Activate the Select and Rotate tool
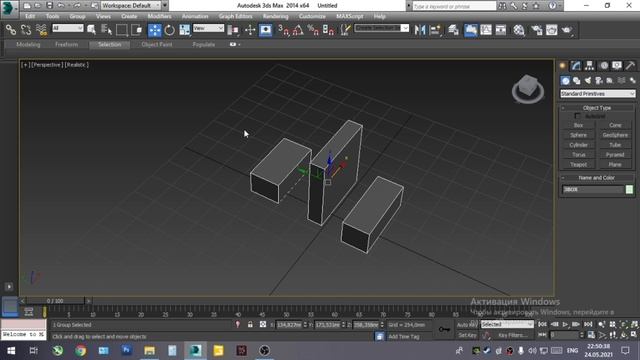 169,30
